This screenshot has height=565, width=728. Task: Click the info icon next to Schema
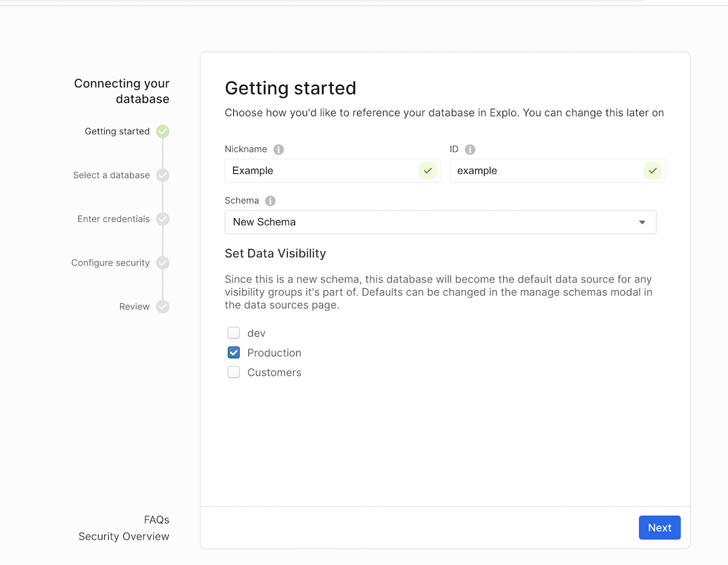tap(270, 200)
